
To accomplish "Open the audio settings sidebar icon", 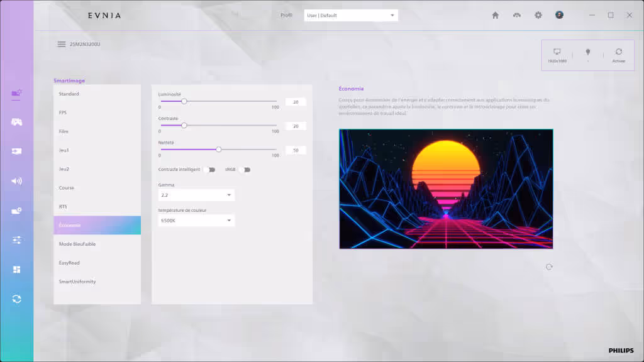I will click(x=17, y=181).
